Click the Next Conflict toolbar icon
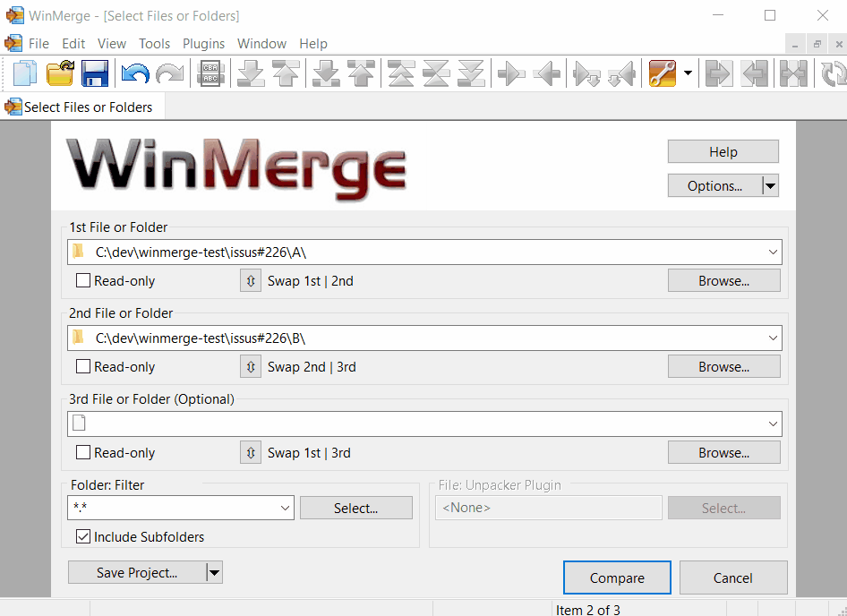The image size is (847, 616). 326,73
